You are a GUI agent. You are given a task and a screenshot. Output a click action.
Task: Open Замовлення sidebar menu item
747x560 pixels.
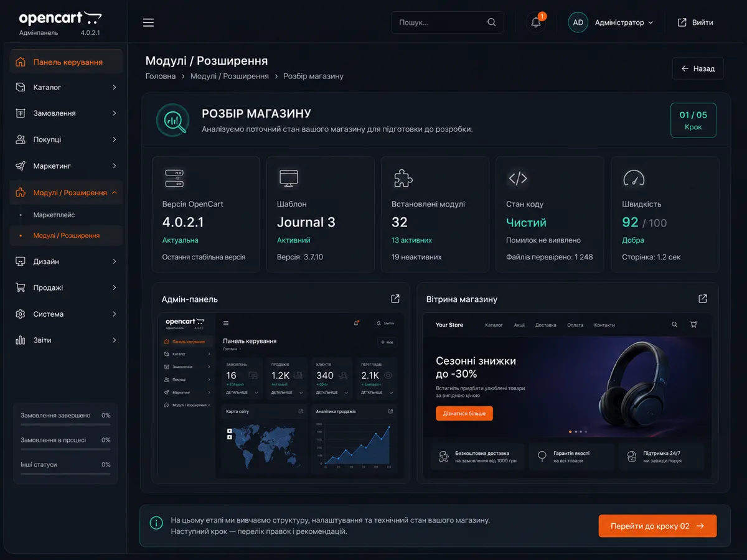[x=66, y=113]
